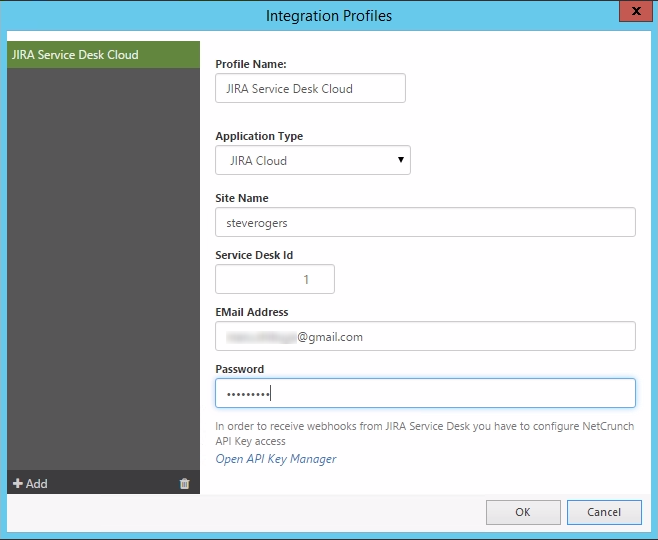
Task: Click the Integration Profiles window title
Action: click(329, 16)
